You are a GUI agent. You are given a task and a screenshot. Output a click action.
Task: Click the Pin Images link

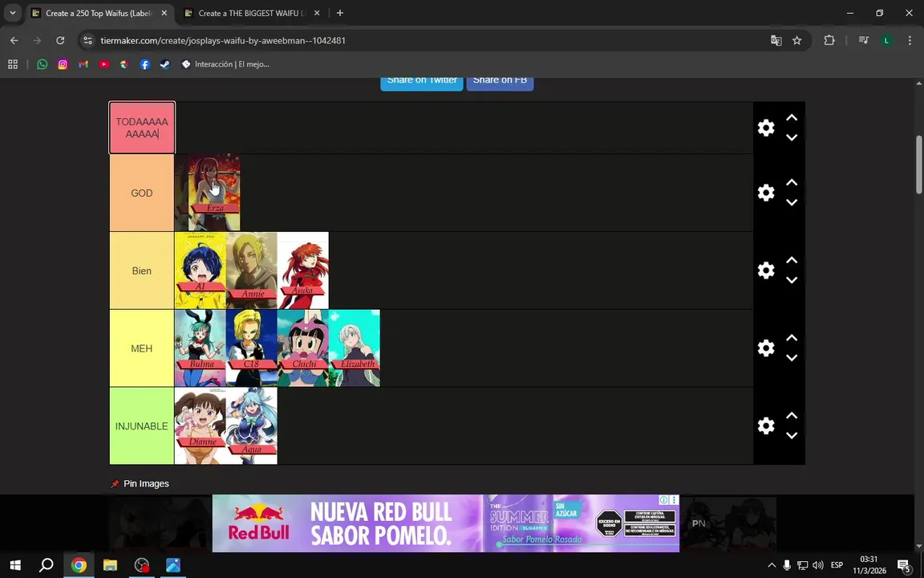(x=140, y=483)
